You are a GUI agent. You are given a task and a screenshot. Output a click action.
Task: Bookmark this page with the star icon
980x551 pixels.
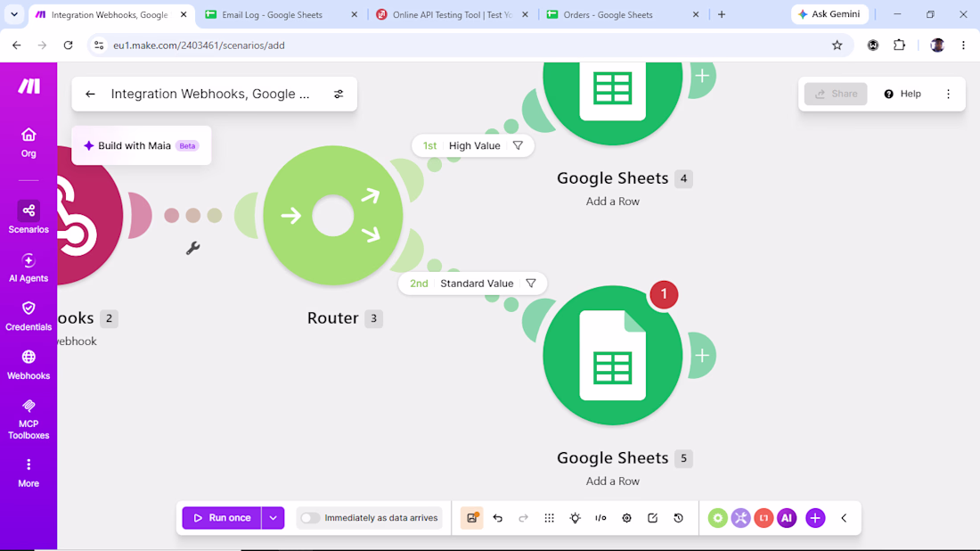point(837,45)
